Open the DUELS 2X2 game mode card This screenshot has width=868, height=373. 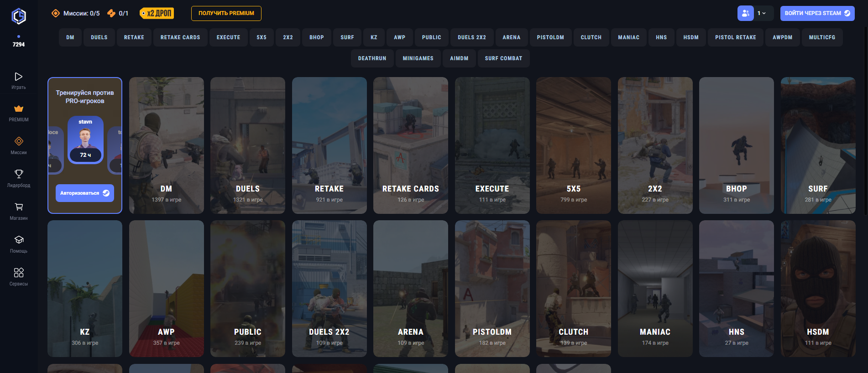(x=329, y=289)
